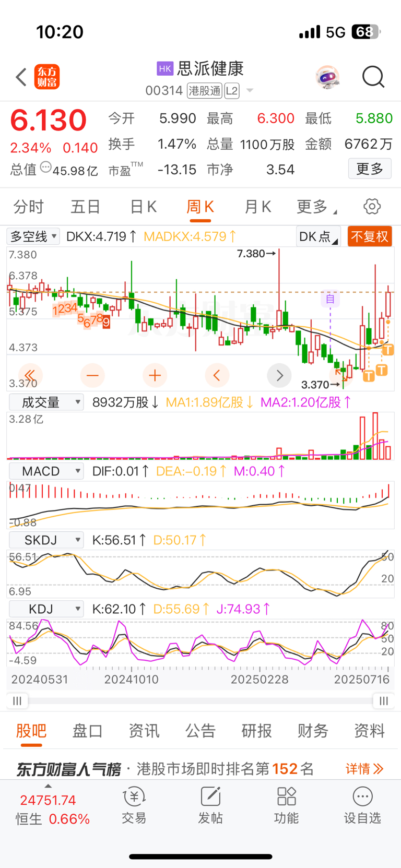Image resolution: width=401 pixels, height=868 pixels.
Task: Tap the L2 level badge
Action: 232,91
